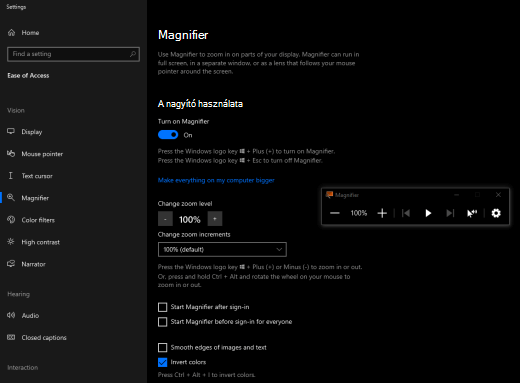Zoom out in Magnifier toolbar window
520x383 pixels.
[335, 213]
